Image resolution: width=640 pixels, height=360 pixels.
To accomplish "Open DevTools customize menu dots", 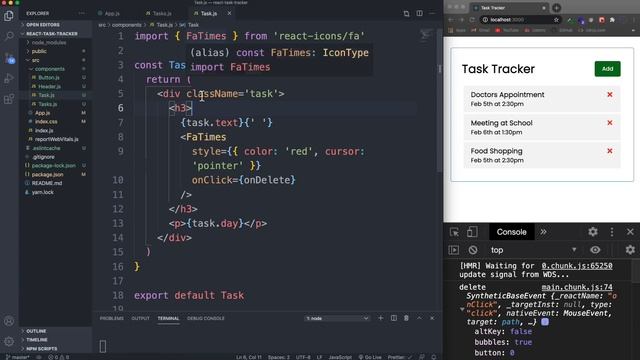I will pyautogui.click(x=612, y=232).
